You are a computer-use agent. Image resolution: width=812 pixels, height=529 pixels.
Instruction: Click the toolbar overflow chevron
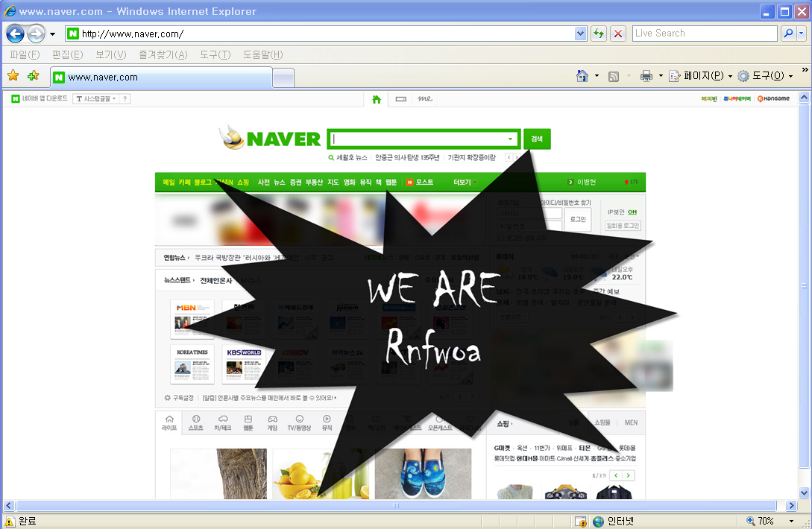tap(805, 70)
